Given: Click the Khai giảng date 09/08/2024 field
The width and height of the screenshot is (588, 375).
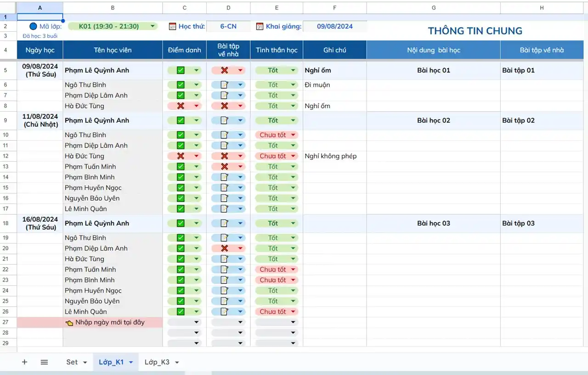Looking at the screenshot, I should (x=335, y=26).
